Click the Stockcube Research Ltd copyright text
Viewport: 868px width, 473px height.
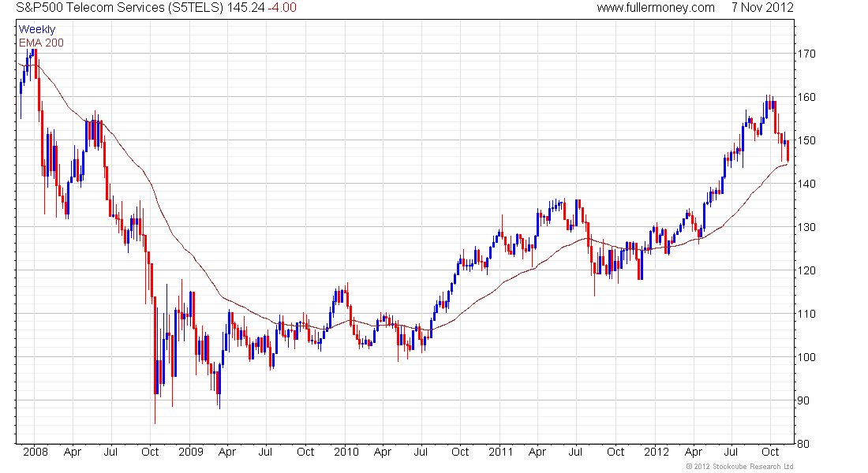click(739, 467)
